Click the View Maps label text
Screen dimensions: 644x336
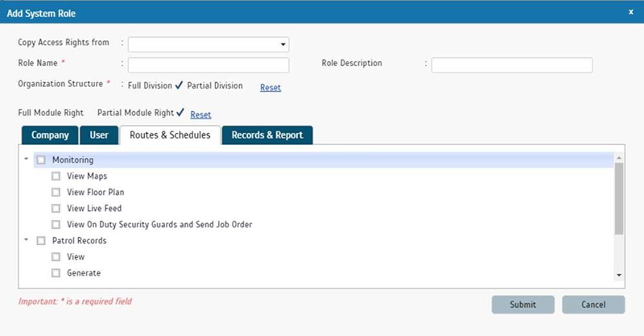(87, 176)
